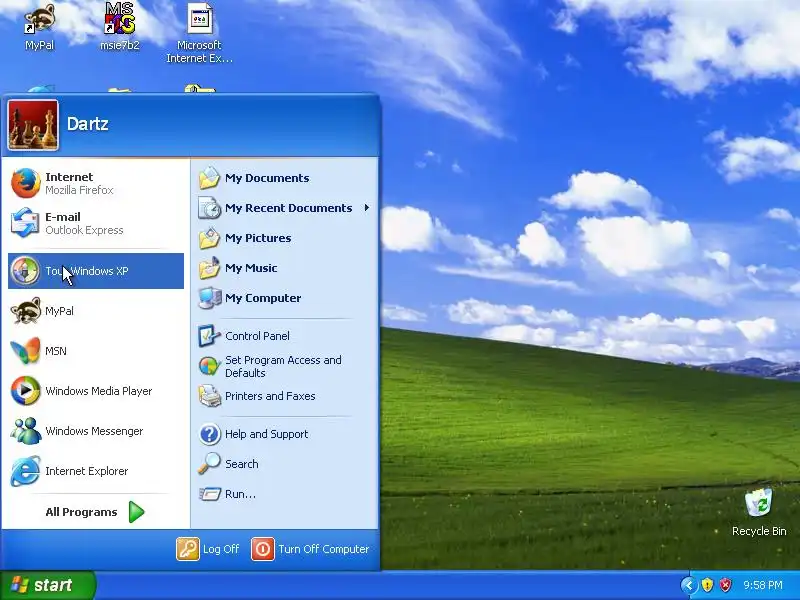The height and width of the screenshot is (600, 800).
Task: Open My Pictures folder
Action: 286,238
